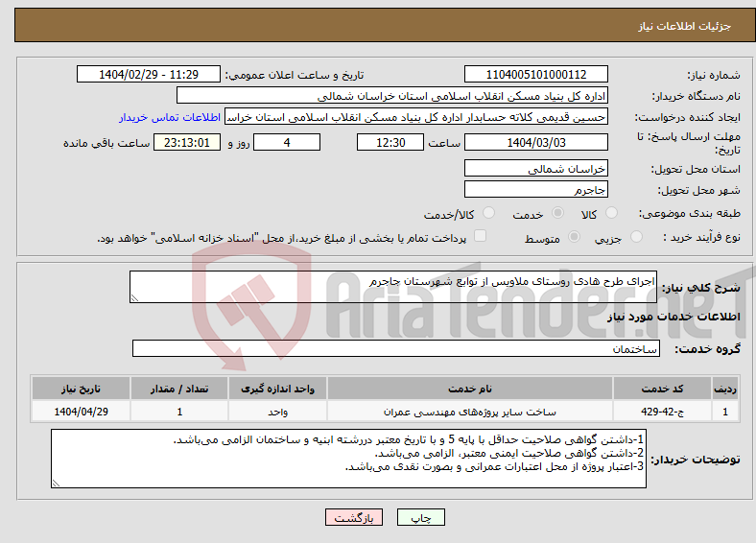756x543 pixels.
Task: Click the کد خدمت column header
Action: (663, 389)
